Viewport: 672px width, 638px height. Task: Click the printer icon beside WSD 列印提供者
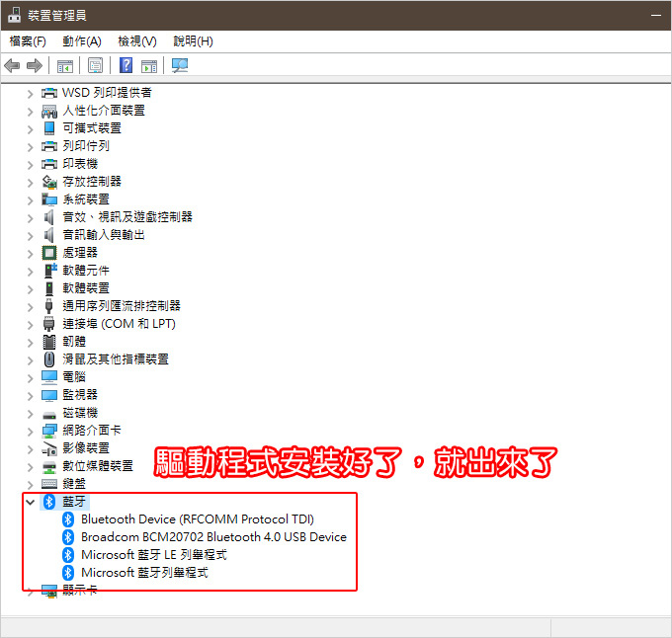tap(49, 93)
